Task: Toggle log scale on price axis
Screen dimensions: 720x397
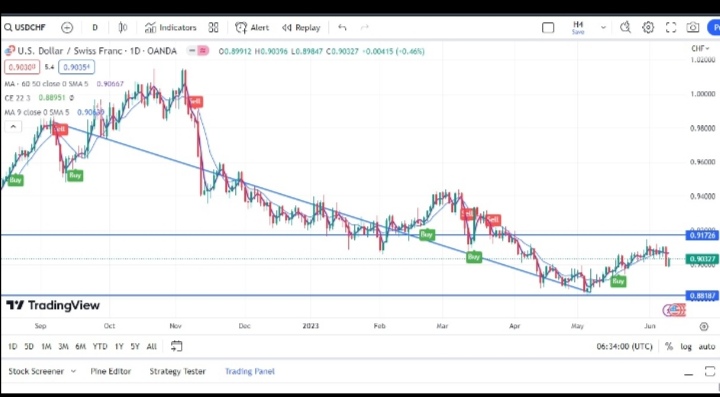Action: [x=686, y=347]
